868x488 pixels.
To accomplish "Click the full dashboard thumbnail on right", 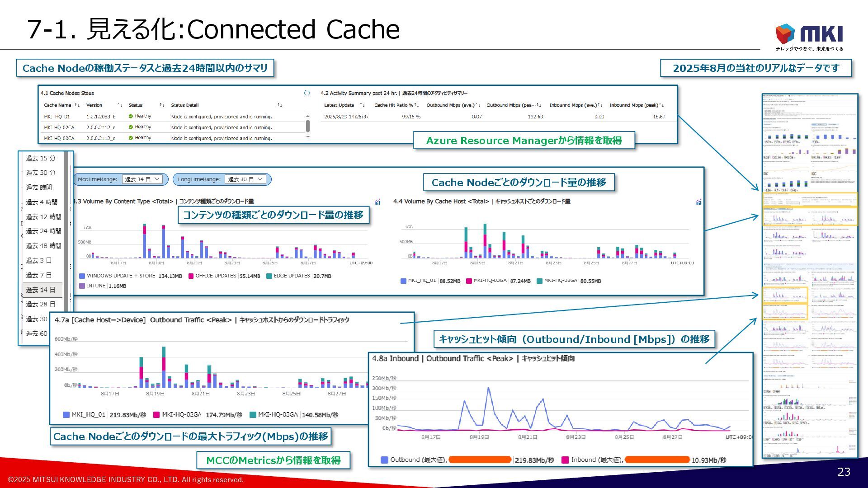I will (810, 276).
